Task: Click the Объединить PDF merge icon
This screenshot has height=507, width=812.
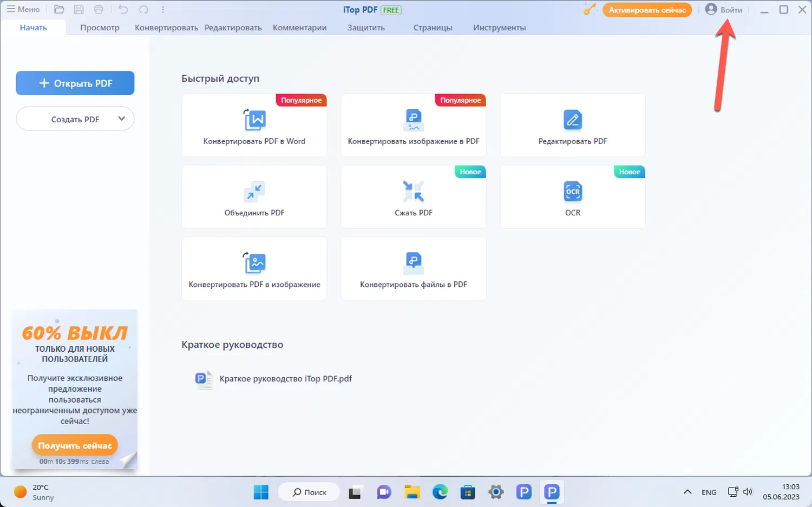Action: point(254,192)
